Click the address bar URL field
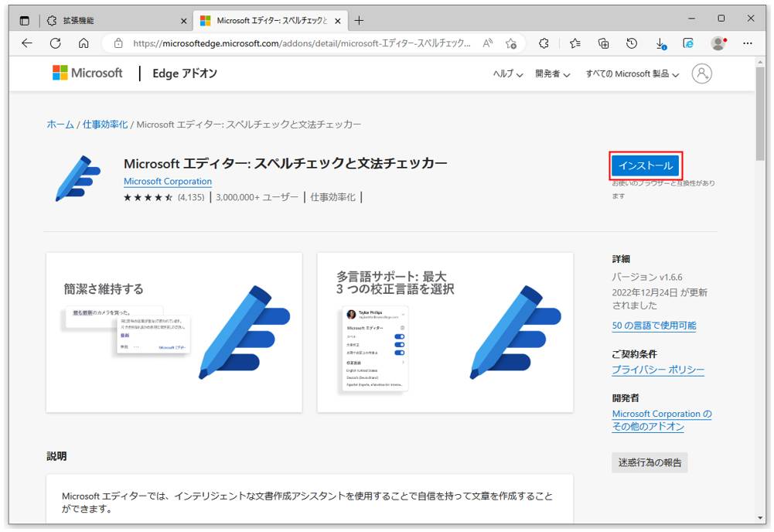Viewport: 774px width, 532px height. pyautogui.click(x=302, y=43)
